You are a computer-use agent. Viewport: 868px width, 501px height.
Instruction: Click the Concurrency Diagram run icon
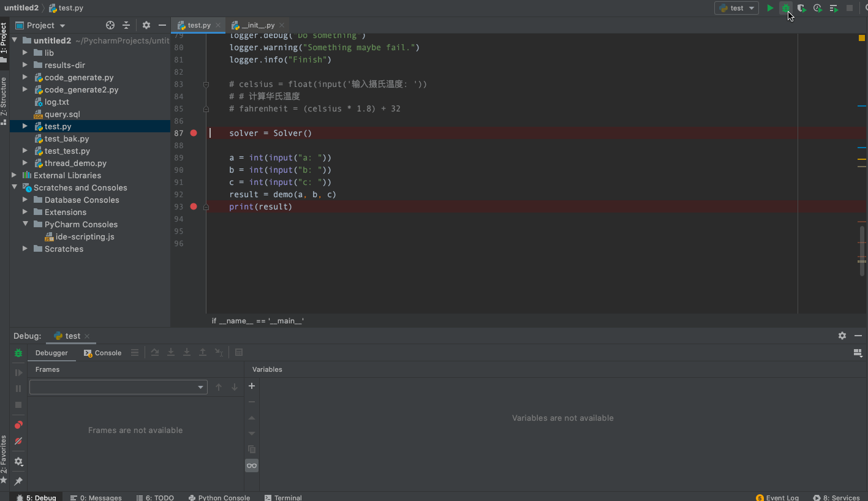pos(834,8)
